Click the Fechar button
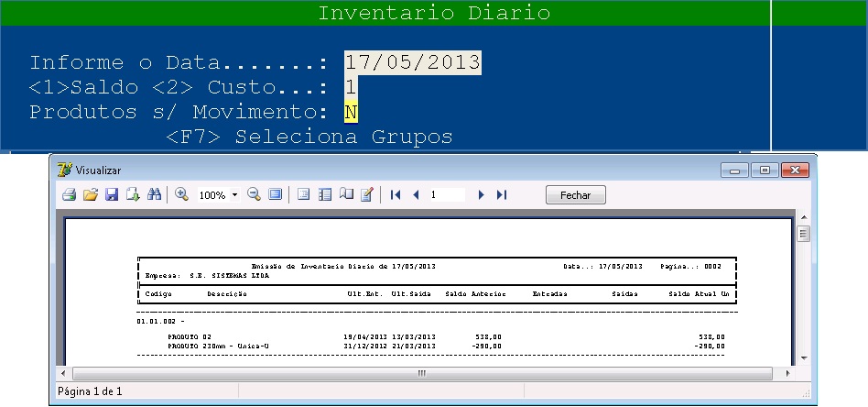The height and width of the screenshot is (407, 868). (x=575, y=195)
